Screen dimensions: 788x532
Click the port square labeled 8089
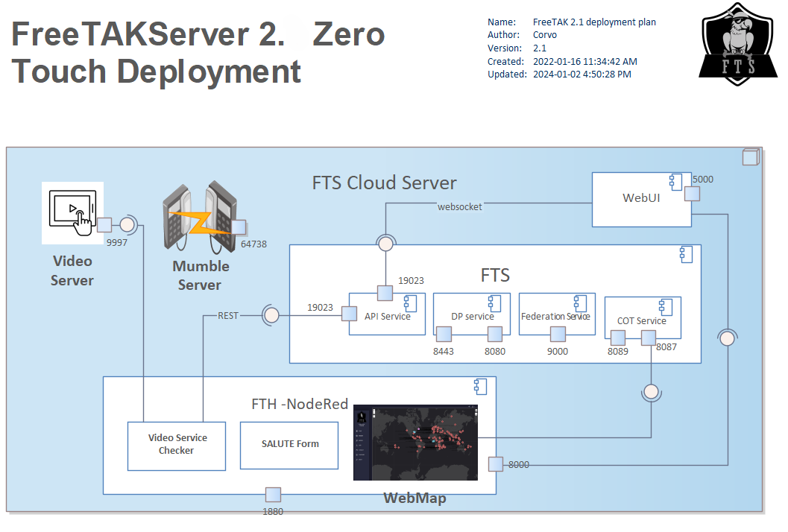point(617,338)
